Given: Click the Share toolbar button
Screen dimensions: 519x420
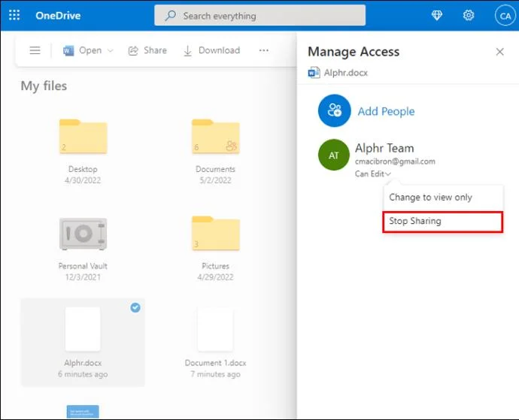Looking at the screenshot, I should click(x=147, y=50).
